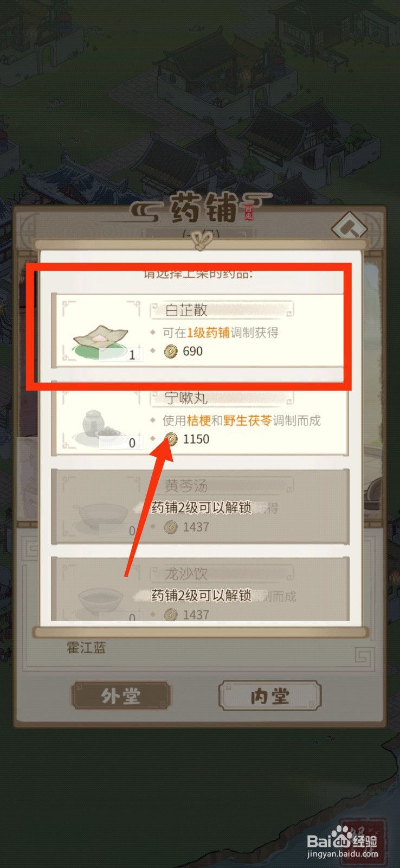
Task: Click the 宁嗽丸 name label
Action: [186, 398]
